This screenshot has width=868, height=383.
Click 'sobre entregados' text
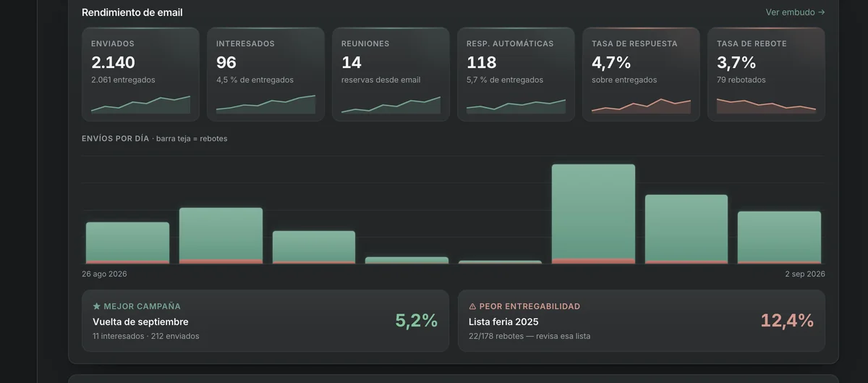[624, 80]
